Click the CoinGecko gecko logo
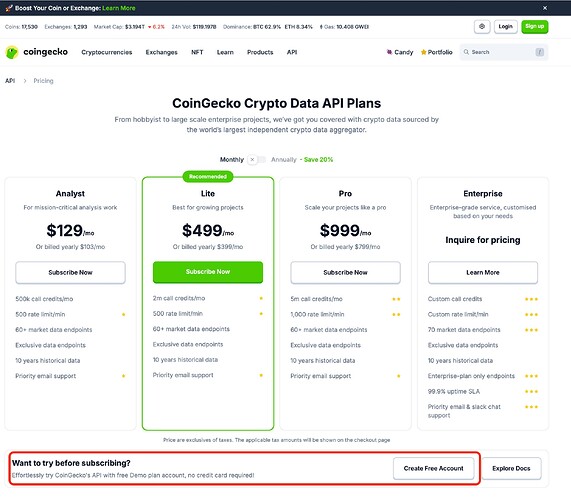This screenshot has width=571, height=500. (x=12, y=52)
